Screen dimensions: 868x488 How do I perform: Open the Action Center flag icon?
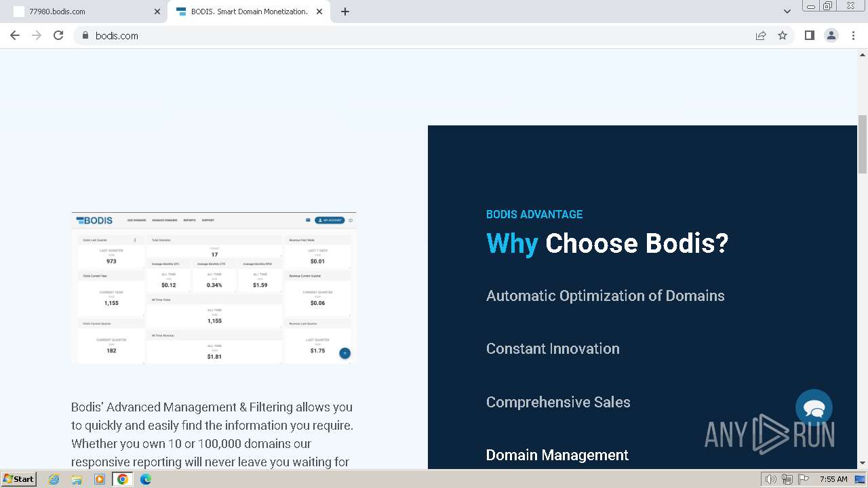click(804, 479)
